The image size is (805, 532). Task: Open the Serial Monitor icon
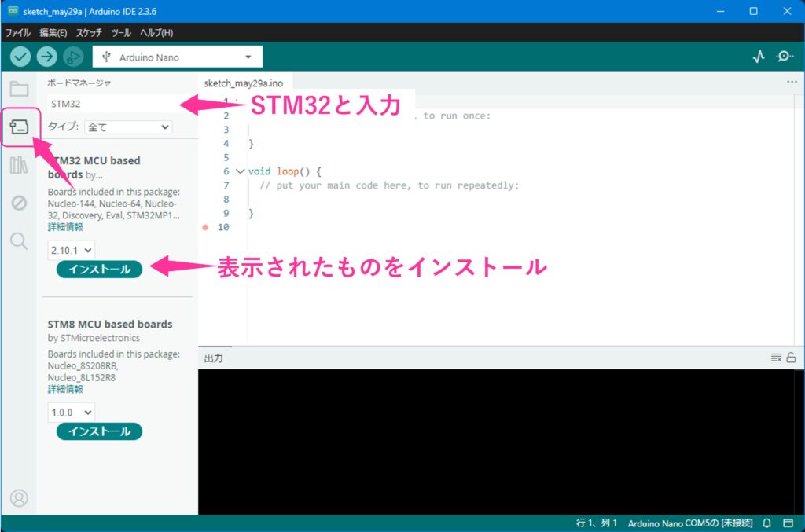[784, 56]
